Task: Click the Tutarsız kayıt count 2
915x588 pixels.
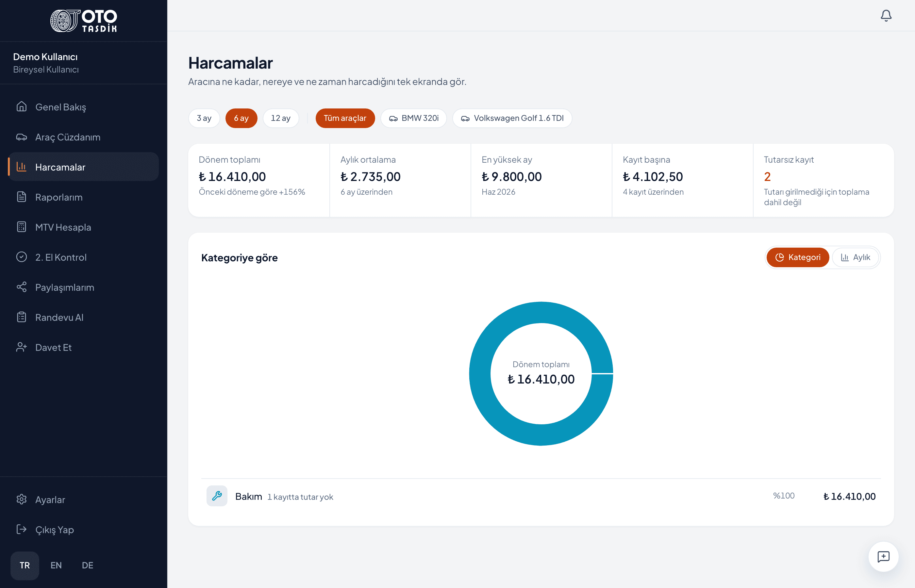Action: click(x=767, y=176)
